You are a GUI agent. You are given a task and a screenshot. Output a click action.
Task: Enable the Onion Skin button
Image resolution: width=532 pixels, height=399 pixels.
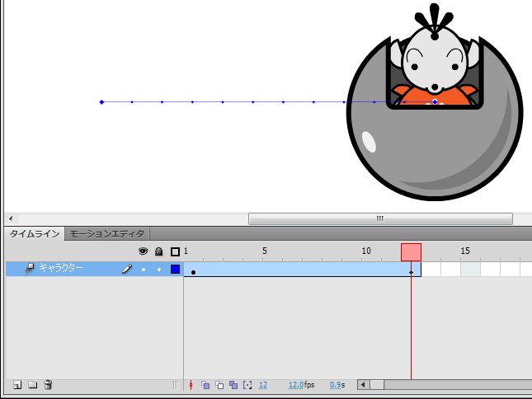(x=205, y=385)
